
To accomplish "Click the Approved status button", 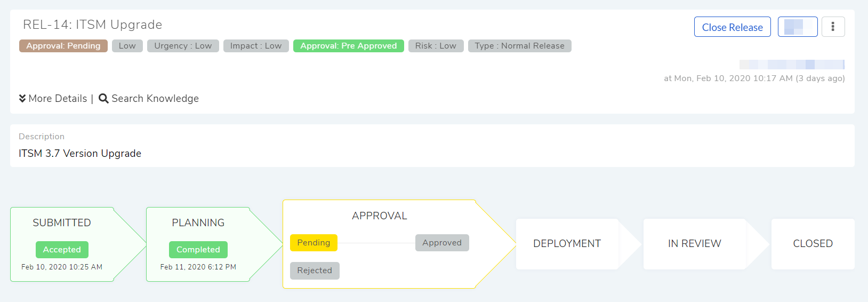I will (442, 243).
